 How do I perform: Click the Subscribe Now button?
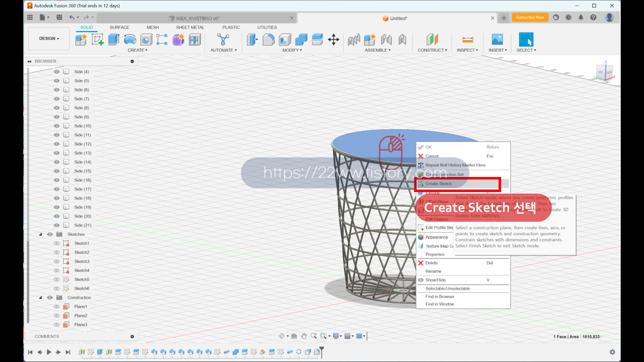(530, 18)
